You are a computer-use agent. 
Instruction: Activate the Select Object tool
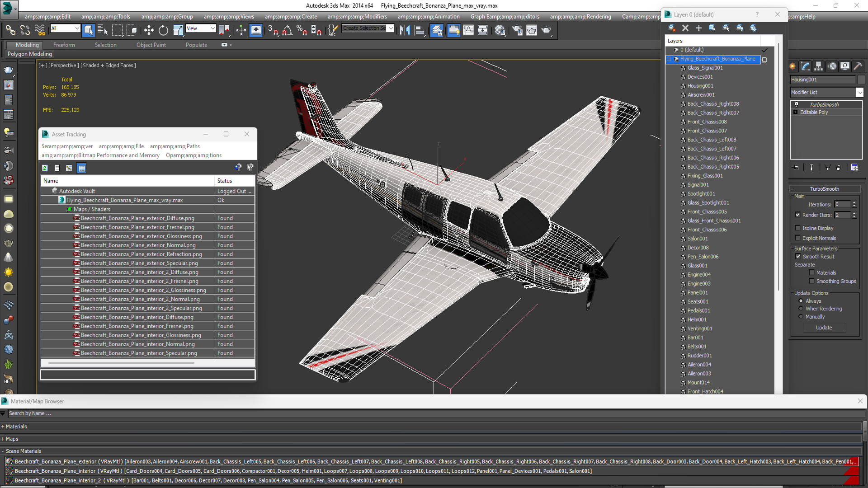point(88,30)
